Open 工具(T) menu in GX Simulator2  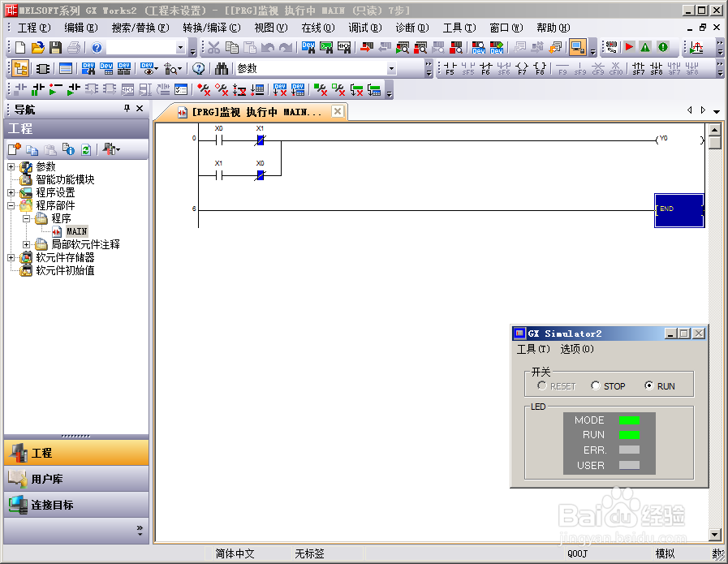pyautogui.click(x=533, y=349)
